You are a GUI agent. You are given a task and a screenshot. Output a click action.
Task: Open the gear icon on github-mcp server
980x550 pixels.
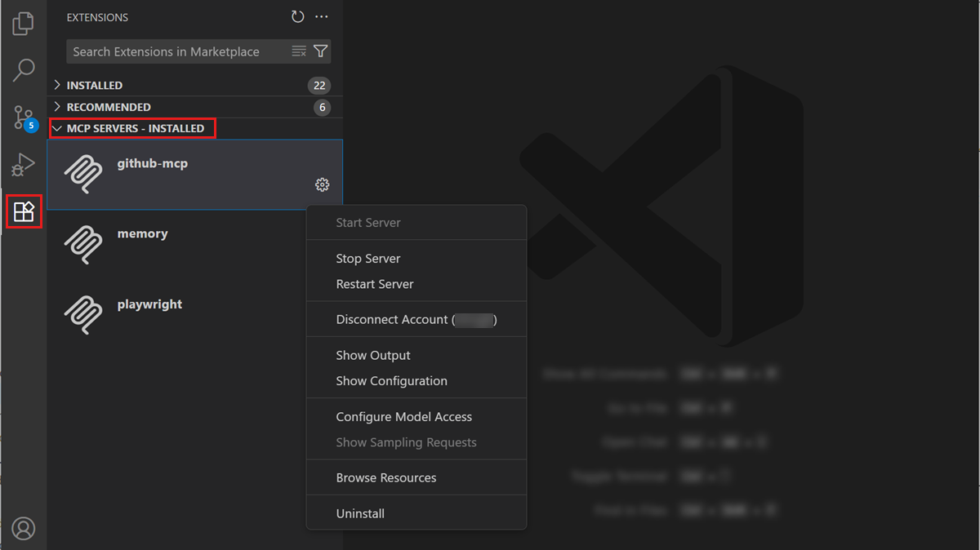[x=322, y=184]
